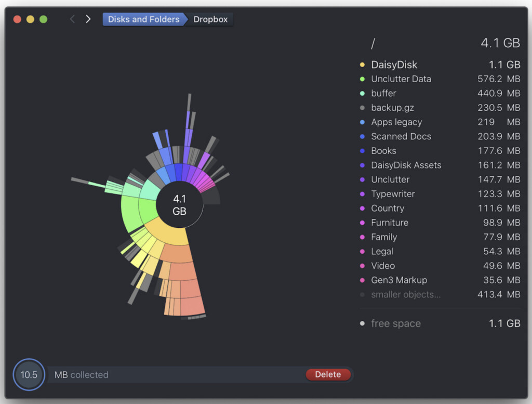
Task: Click the white dot beside free space
Action: (363, 323)
